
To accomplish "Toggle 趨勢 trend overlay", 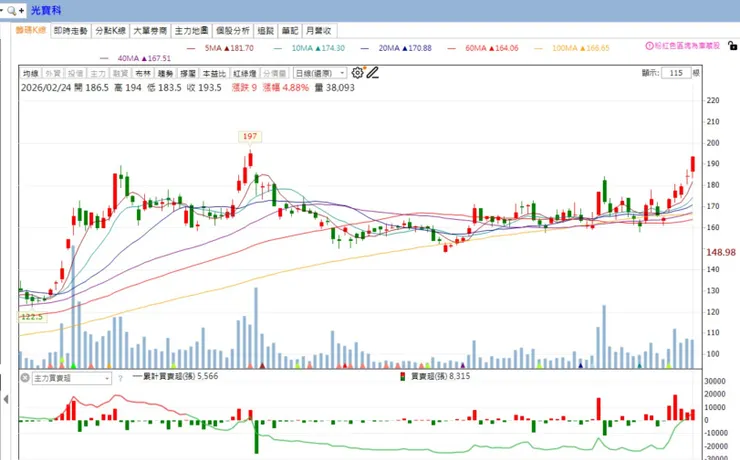I will tap(165, 74).
